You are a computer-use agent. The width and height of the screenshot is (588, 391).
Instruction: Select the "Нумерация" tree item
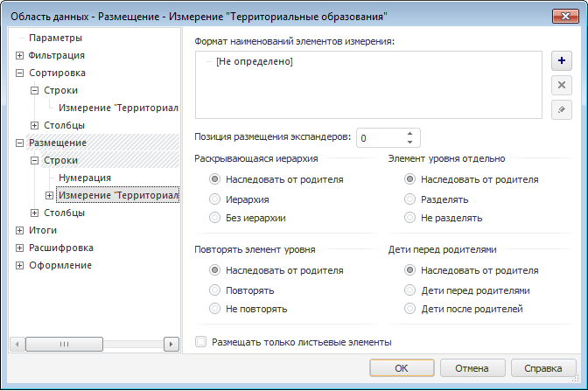[85, 178]
